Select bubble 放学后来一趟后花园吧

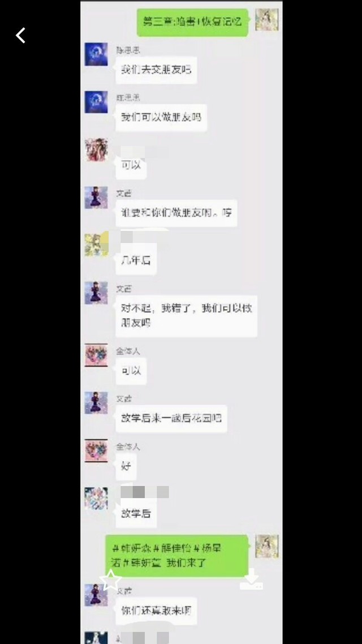click(x=171, y=419)
